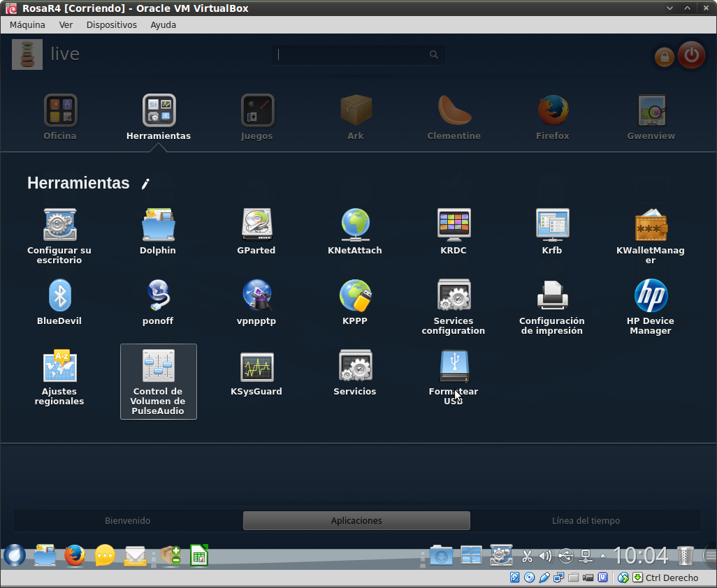
Task: Open BlueDevil Bluetooth tool
Action: (59, 296)
